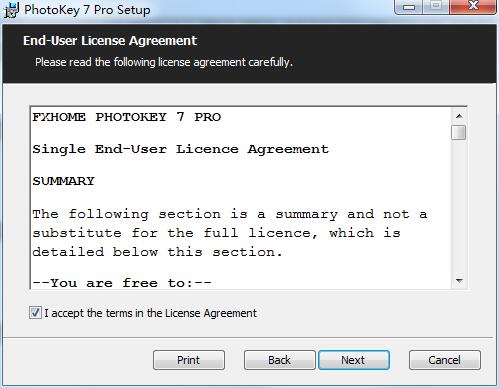Go back to the previous setup step

click(x=279, y=360)
